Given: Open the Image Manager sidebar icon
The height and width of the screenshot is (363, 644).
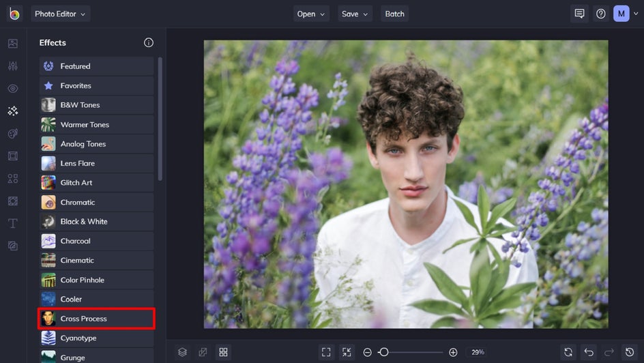Looking at the screenshot, I should point(13,43).
